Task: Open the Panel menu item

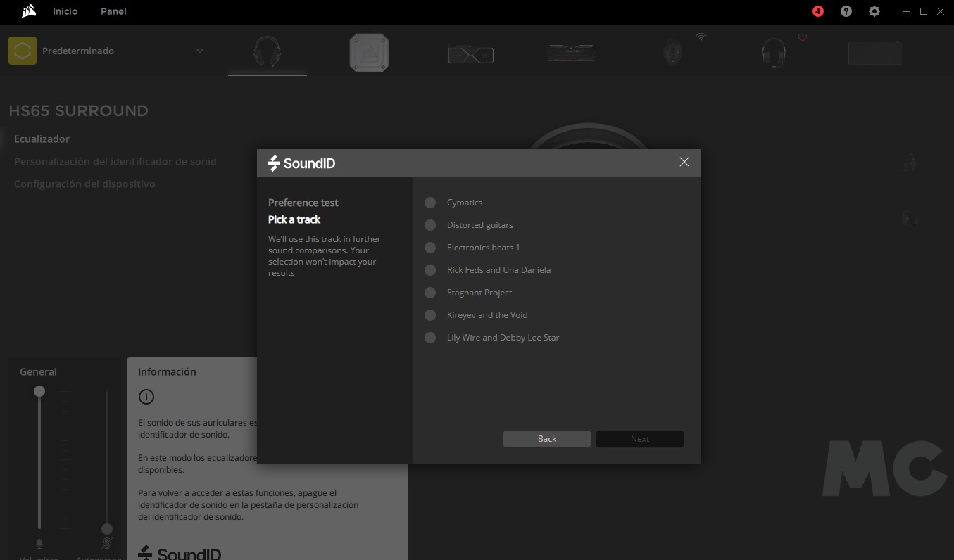Action: [x=113, y=11]
